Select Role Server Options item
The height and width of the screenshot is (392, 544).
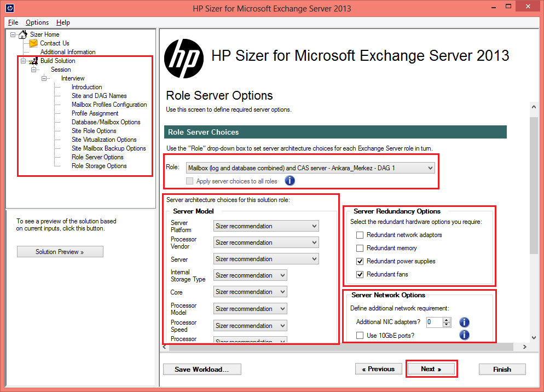[97, 157]
